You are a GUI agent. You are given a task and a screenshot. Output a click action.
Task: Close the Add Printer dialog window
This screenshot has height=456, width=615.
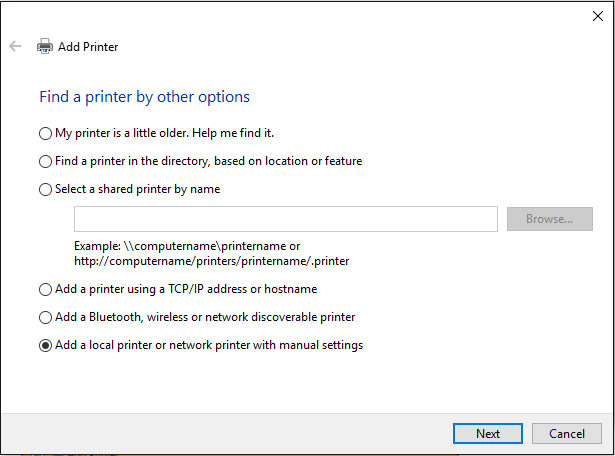coord(598,15)
